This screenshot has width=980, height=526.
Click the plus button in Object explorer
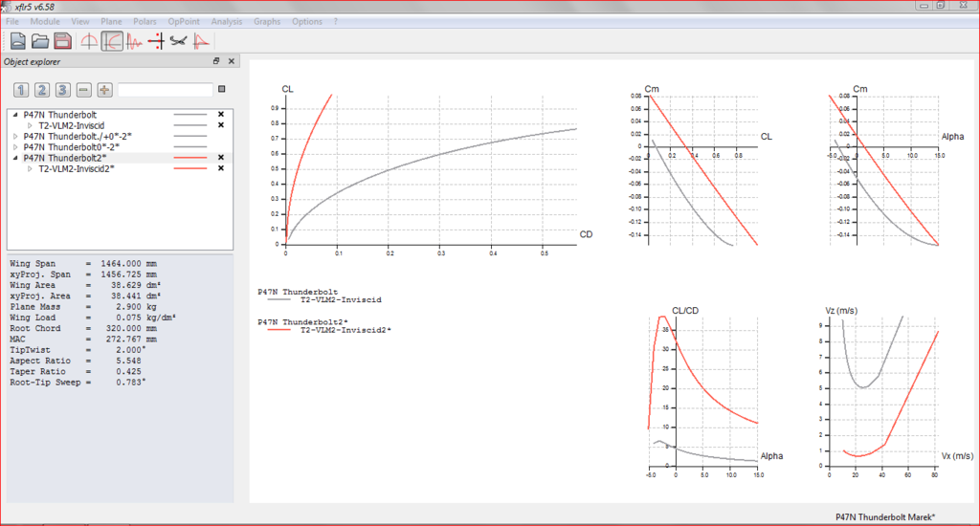click(104, 90)
